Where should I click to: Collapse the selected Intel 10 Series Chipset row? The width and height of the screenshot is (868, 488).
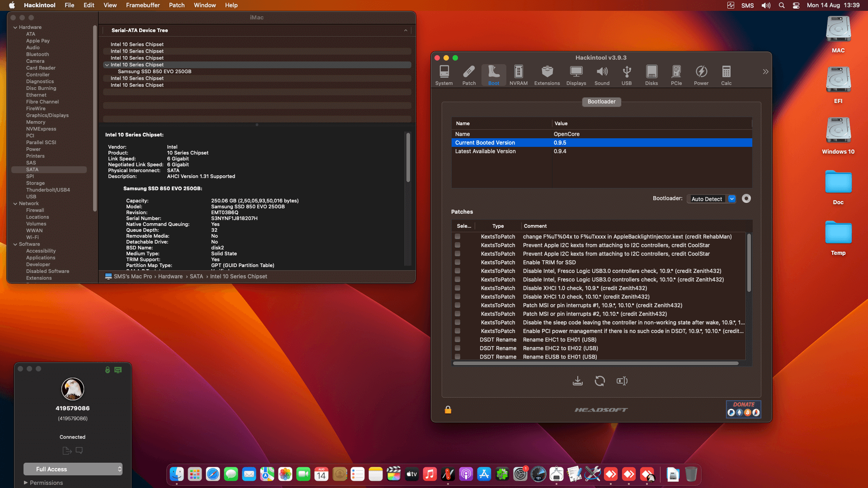click(107, 65)
